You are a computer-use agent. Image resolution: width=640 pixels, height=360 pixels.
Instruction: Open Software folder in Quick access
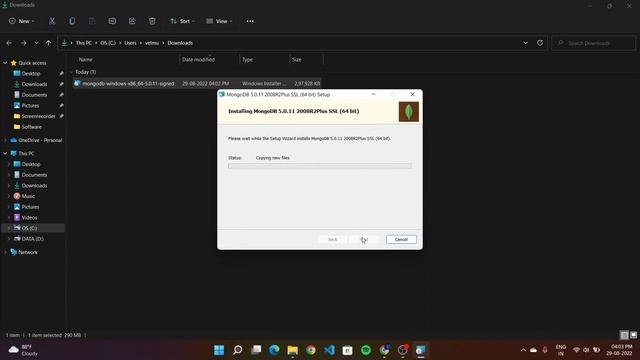(32, 127)
